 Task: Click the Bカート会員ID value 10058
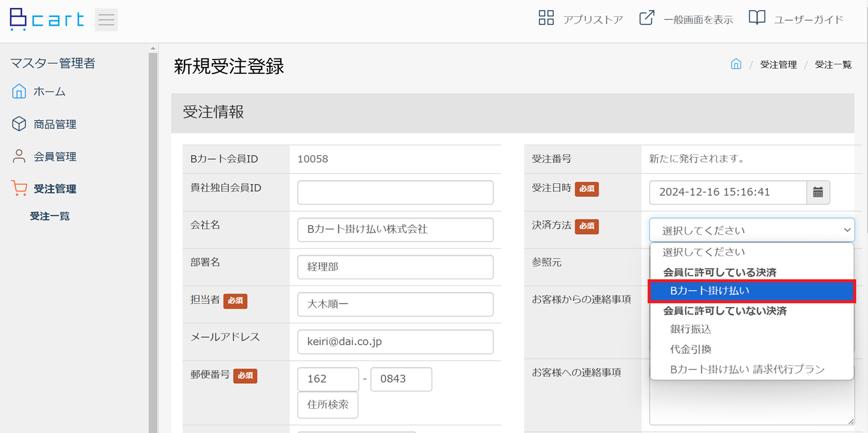[312, 159]
